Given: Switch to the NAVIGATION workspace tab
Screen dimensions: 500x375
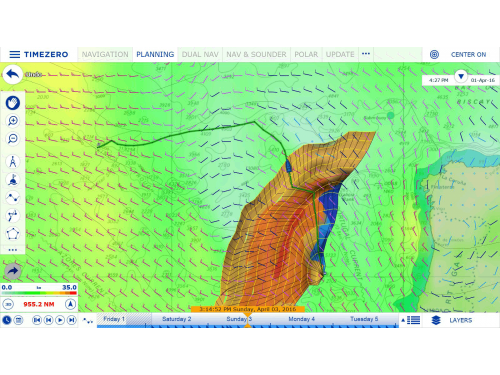Looking at the screenshot, I should [x=105, y=54].
